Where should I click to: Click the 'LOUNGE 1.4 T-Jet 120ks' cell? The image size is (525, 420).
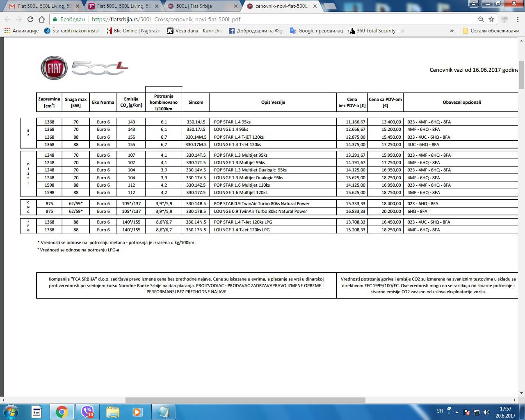[x=237, y=144]
